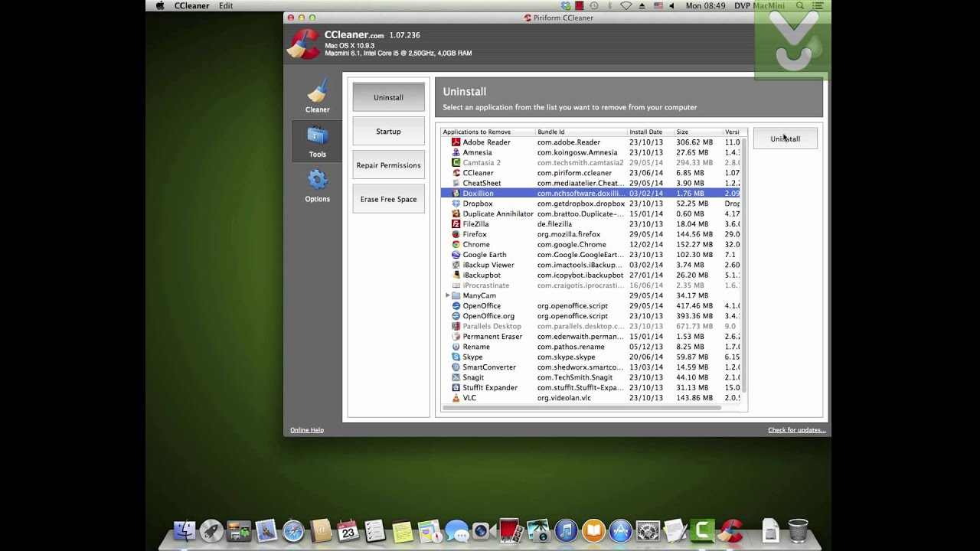Screen dimensions: 980x551
Task: Click the Bluetooth icon in menu bar
Action: click(609, 5)
